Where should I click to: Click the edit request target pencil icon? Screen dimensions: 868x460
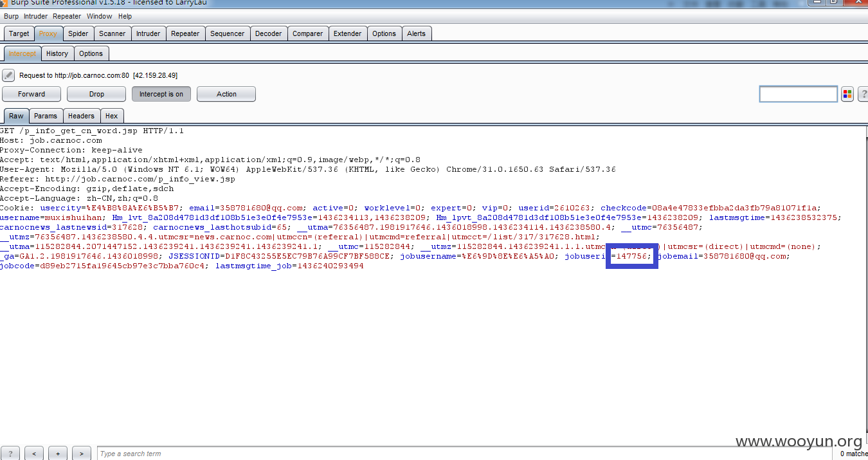pyautogui.click(x=8, y=75)
